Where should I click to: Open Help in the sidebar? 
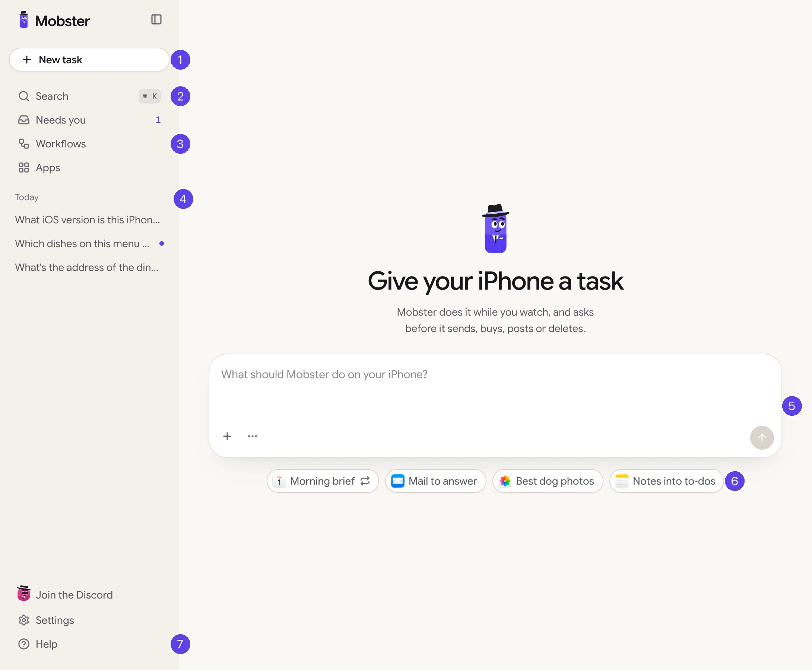click(x=89, y=644)
